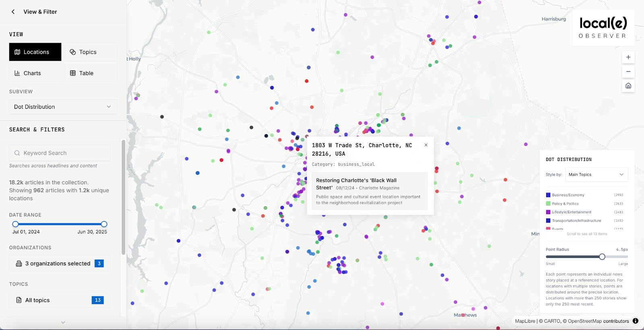
Task: Click the back arrow beside View & Filter
Action: (x=13, y=12)
